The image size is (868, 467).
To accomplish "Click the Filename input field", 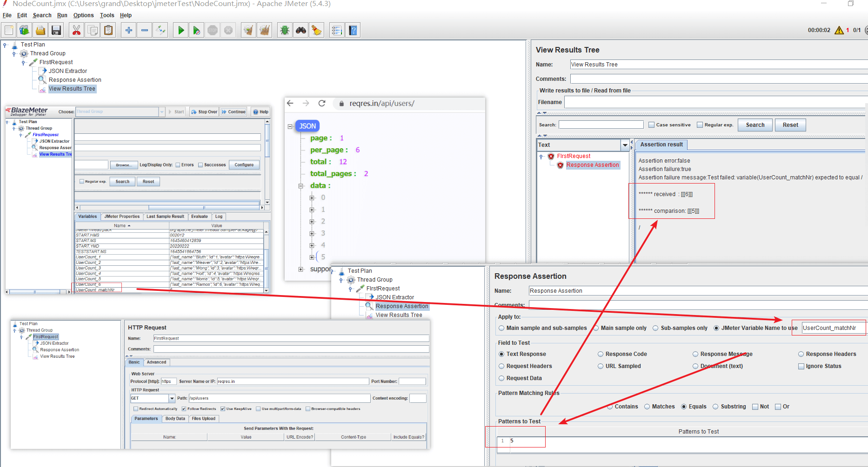I will 715,102.
